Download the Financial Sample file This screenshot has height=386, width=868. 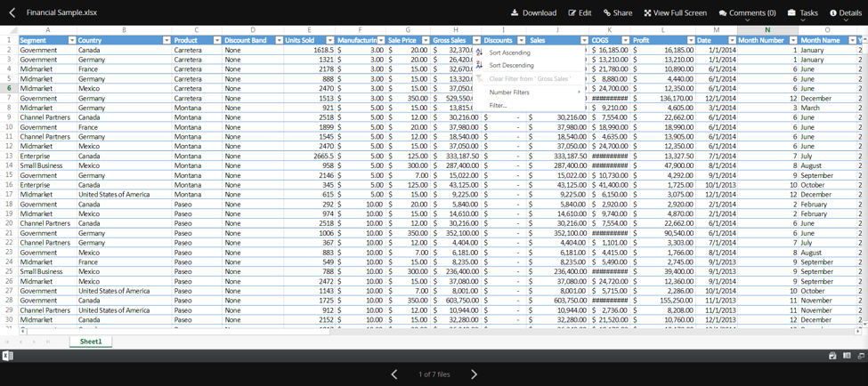coord(533,13)
